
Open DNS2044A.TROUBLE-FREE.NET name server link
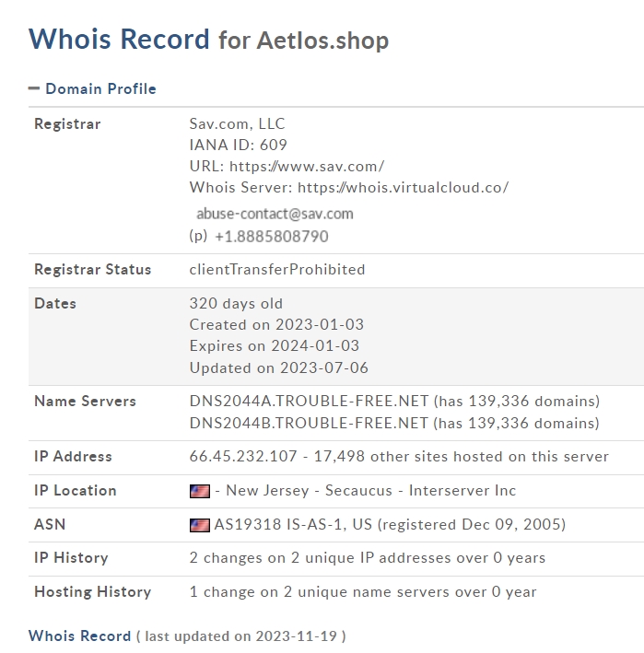pos(309,401)
